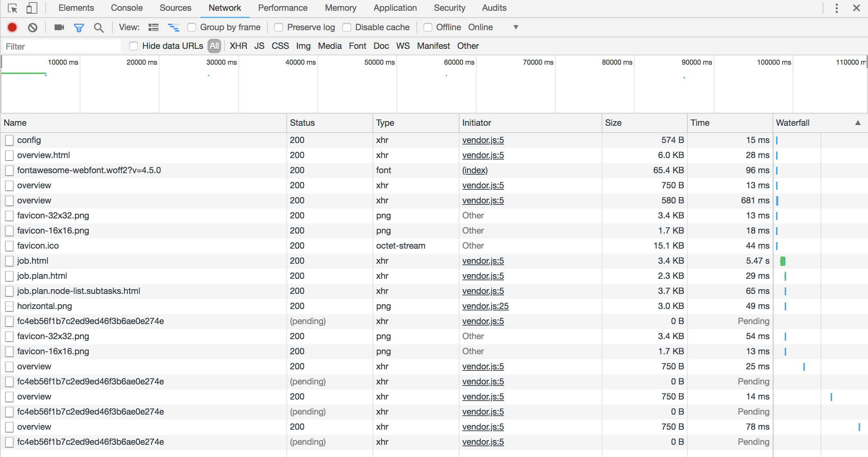868x457 pixels.
Task: Enable the Preserve log checkbox
Action: point(279,27)
